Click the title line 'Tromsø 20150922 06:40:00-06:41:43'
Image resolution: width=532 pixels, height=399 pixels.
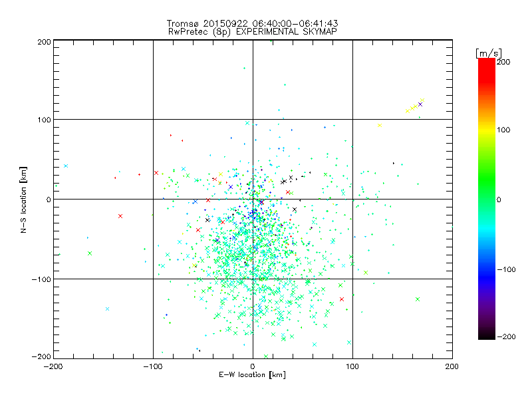(252, 23)
